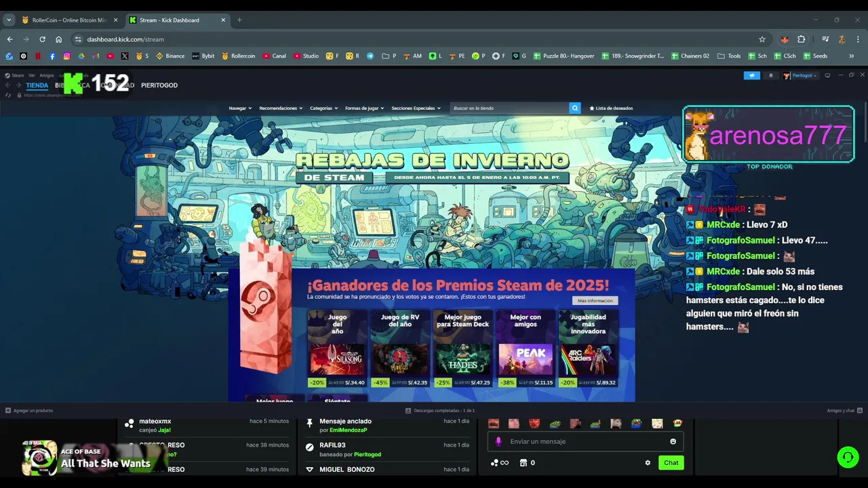Select the Juego de RV del año card
This screenshot has height=488, width=868.
click(x=400, y=348)
